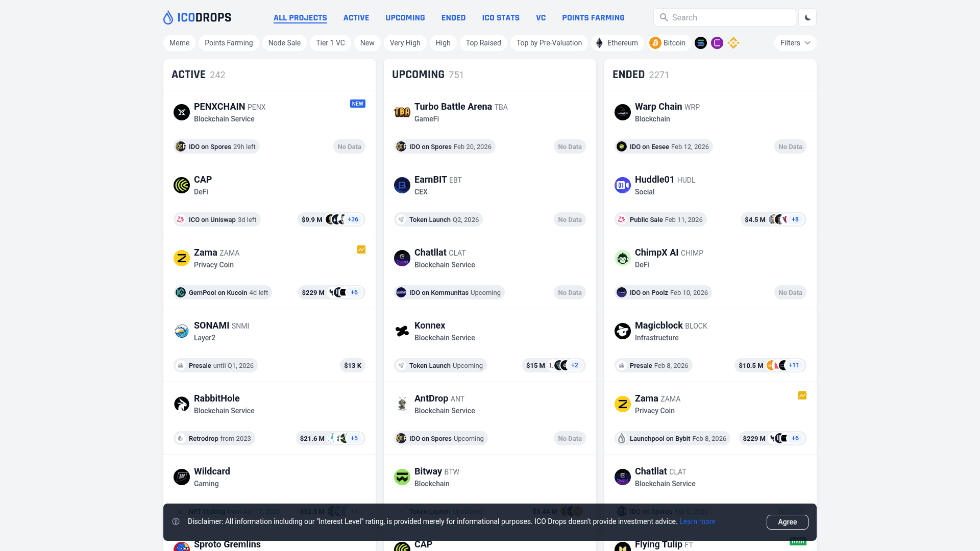Screen dimensions: 980x551
Task: Click the Agree button in the disclaimer bar
Action: pos(787,522)
